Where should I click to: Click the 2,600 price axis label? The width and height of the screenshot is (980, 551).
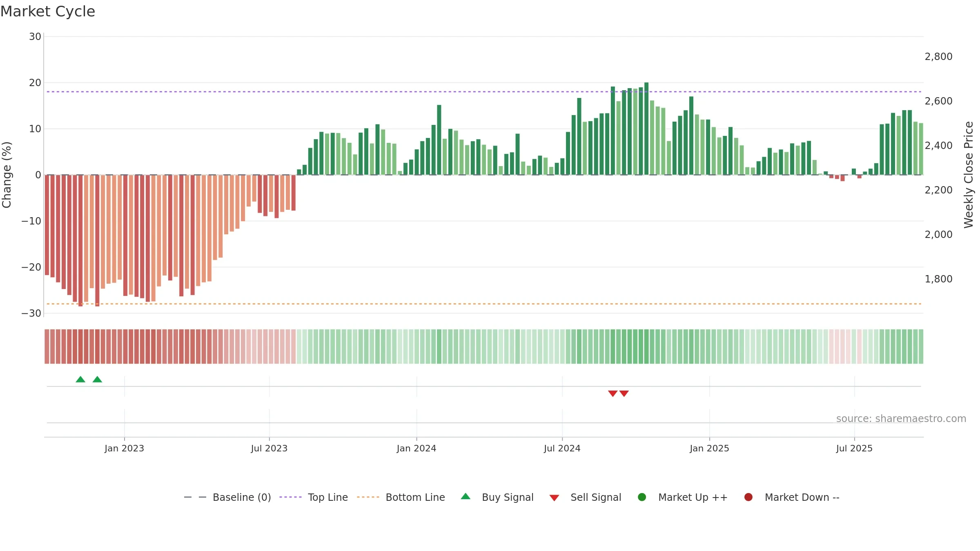pos(938,101)
